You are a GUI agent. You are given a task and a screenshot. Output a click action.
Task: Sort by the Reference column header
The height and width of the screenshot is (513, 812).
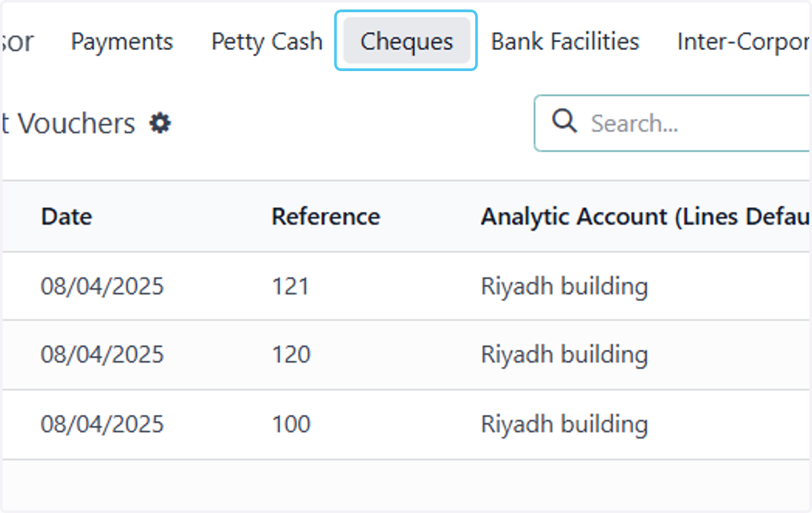tap(325, 217)
